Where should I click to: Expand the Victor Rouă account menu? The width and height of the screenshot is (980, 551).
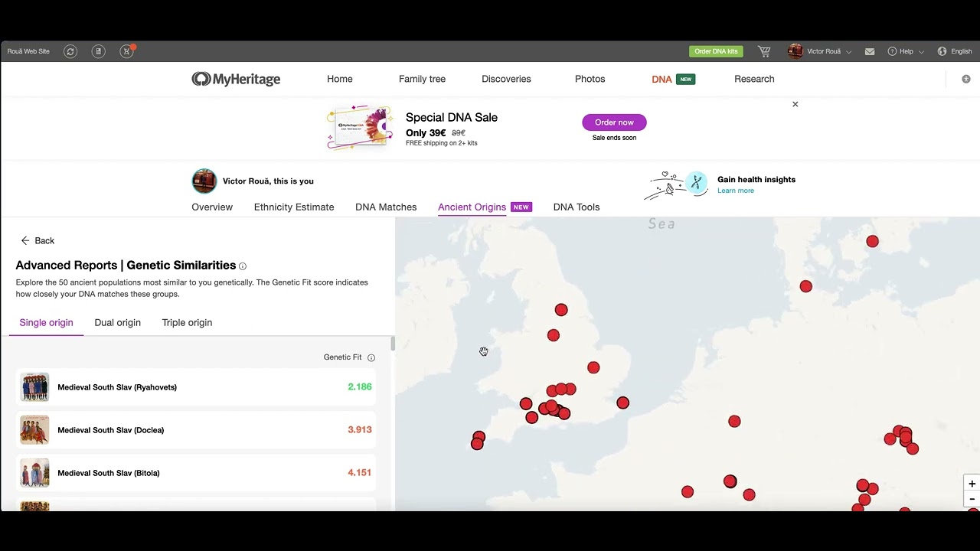[820, 51]
